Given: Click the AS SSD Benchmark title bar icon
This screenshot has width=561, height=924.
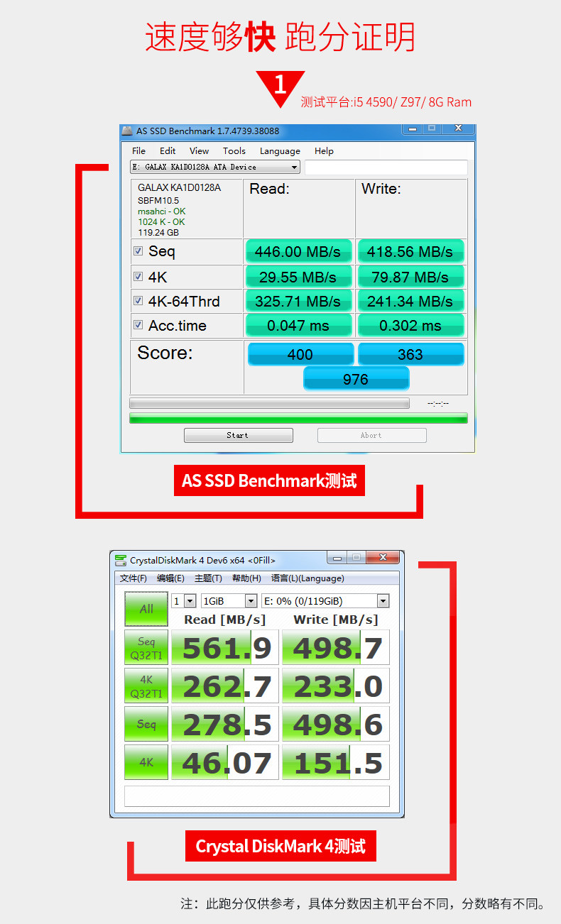Looking at the screenshot, I should click(127, 131).
